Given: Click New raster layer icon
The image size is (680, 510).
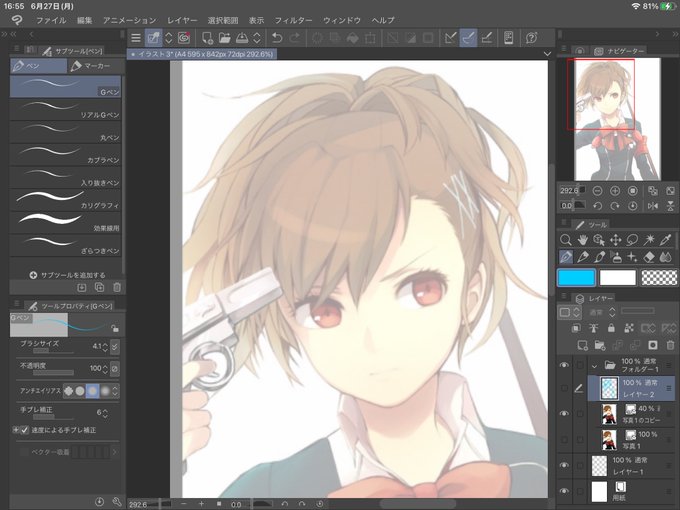Looking at the screenshot, I should coord(582,345).
